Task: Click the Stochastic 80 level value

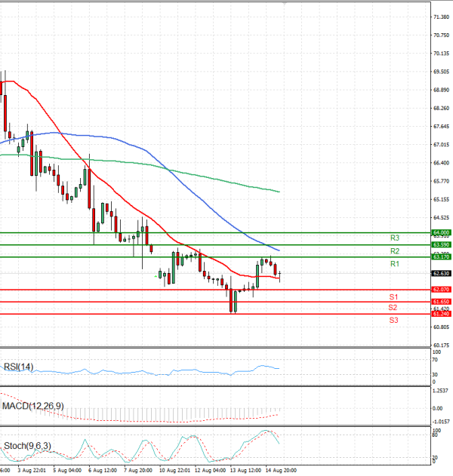Action: [x=435, y=435]
